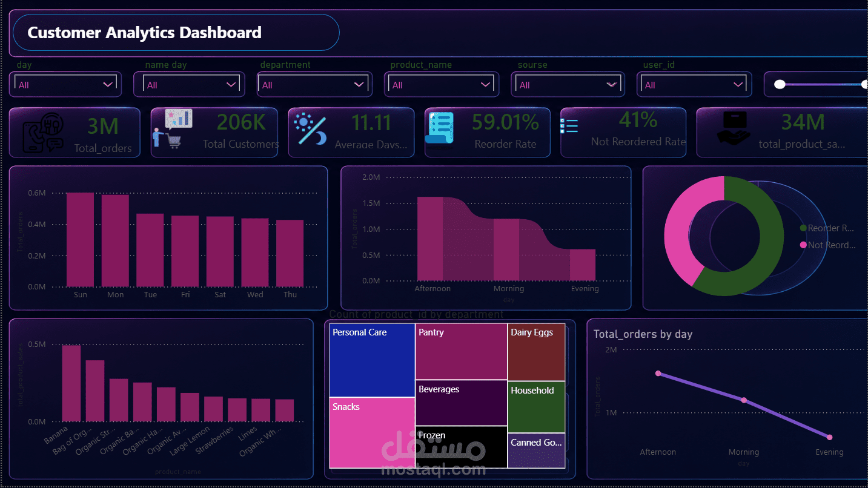The width and height of the screenshot is (868, 488).
Task: Select the Beverages treemap tile
Action: (461, 403)
